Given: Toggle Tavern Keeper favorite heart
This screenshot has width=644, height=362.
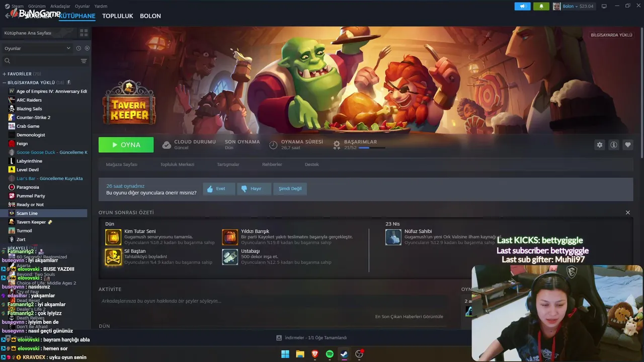Looking at the screenshot, I should coord(627,145).
